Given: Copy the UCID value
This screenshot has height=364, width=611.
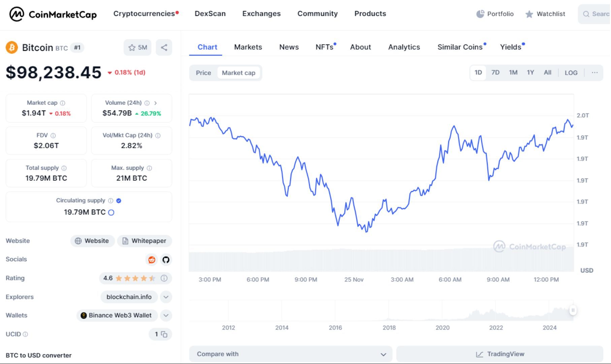Looking at the screenshot, I should [x=164, y=334].
